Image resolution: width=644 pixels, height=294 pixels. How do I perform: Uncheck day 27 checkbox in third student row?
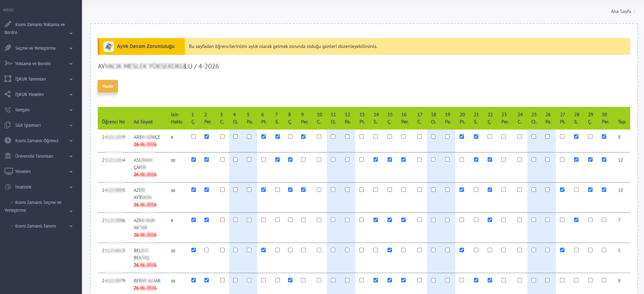562,189
